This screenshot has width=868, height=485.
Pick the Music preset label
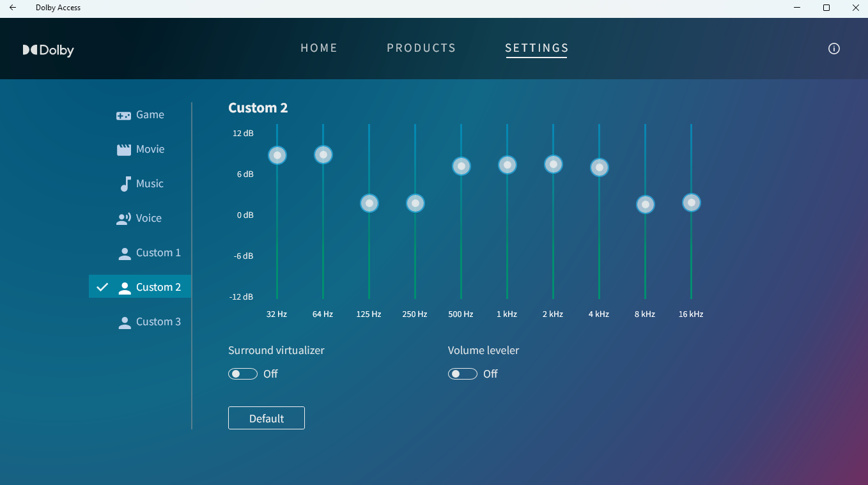150,184
